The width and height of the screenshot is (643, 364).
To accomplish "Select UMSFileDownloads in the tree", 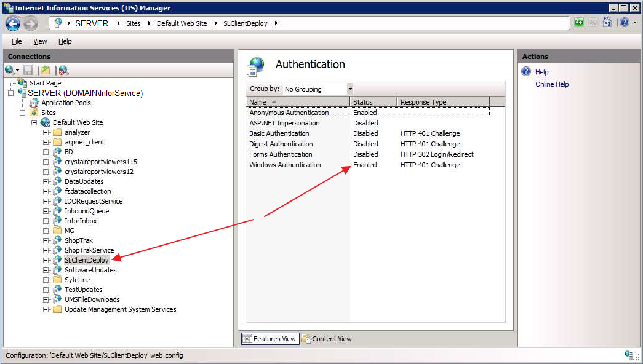I will click(92, 299).
